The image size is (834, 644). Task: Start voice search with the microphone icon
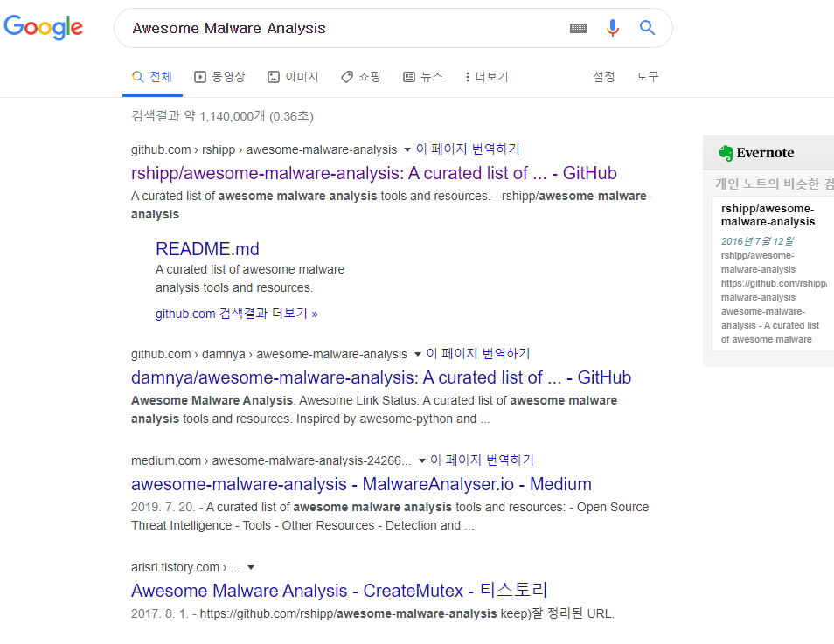613,28
